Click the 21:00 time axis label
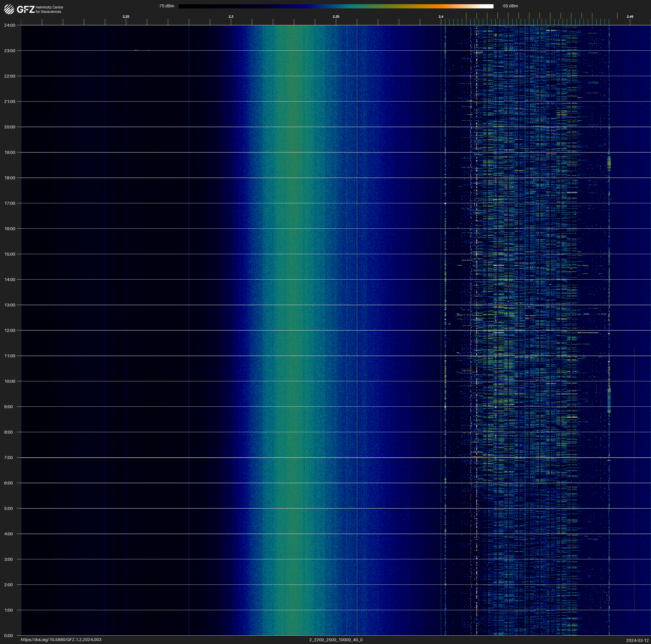The width and height of the screenshot is (651, 644). coord(10,102)
